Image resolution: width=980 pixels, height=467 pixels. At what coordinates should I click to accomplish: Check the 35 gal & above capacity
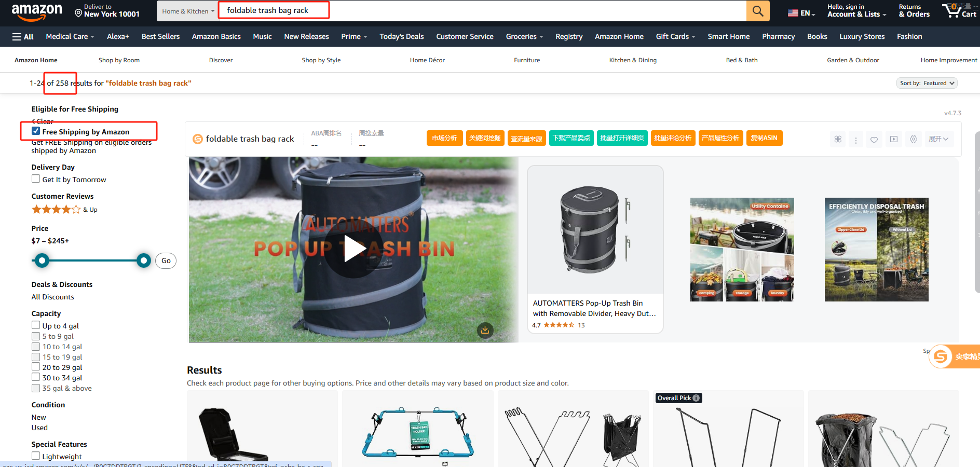pyautogui.click(x=36, y=388)
